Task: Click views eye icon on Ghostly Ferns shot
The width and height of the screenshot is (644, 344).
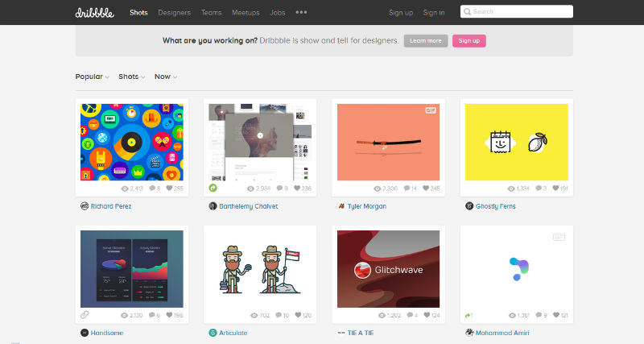Action: tap(512, 188)
